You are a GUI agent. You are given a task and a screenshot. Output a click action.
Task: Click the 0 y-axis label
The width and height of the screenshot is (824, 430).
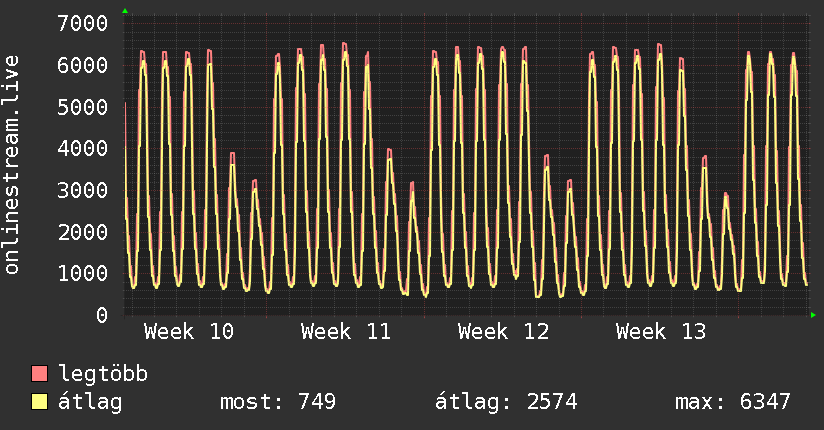pos(102,315)
